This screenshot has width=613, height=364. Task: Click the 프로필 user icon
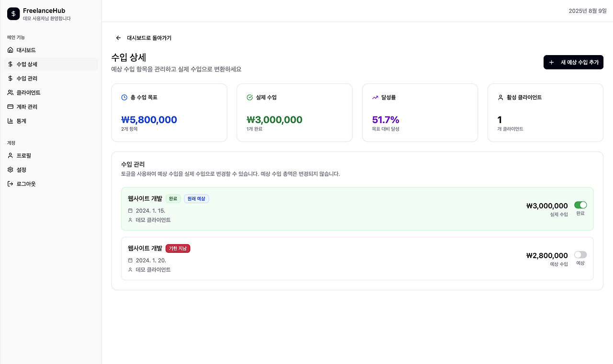pyautogui.click(x=11, y=156)
